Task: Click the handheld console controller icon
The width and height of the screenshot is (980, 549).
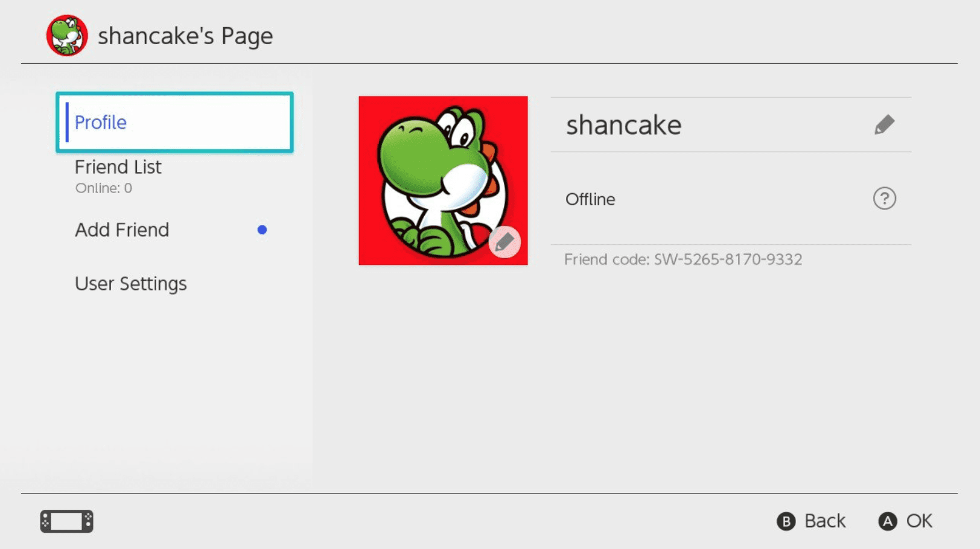Action: pyautogui.click(x=67, y=521)
